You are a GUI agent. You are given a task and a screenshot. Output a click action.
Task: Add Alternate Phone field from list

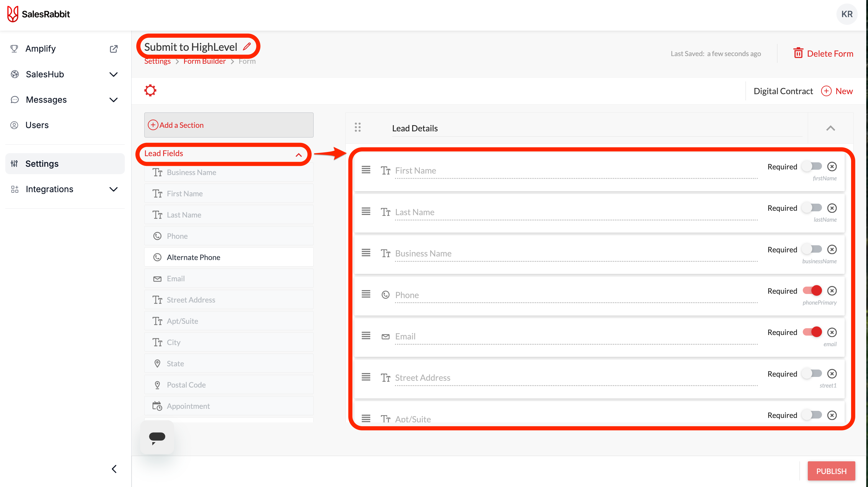(x=194, y=257)
